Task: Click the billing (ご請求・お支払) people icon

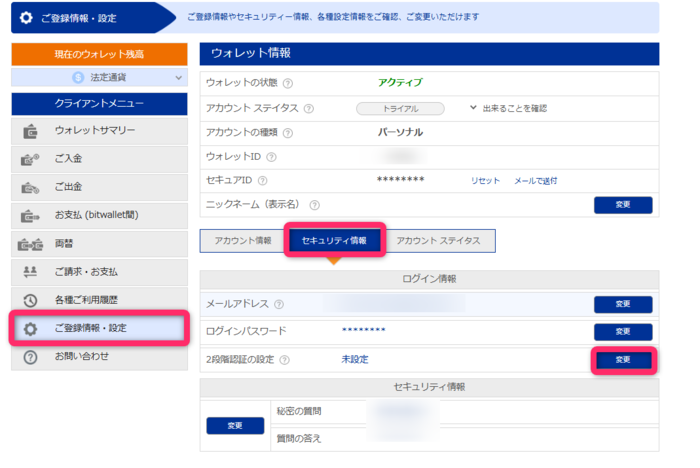Action: (30, 272)
